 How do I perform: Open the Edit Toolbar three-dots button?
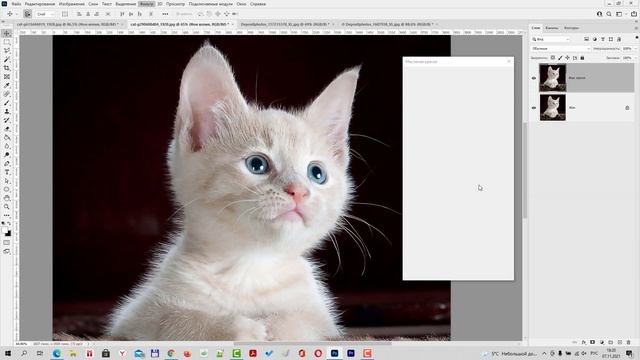point(7,215)
